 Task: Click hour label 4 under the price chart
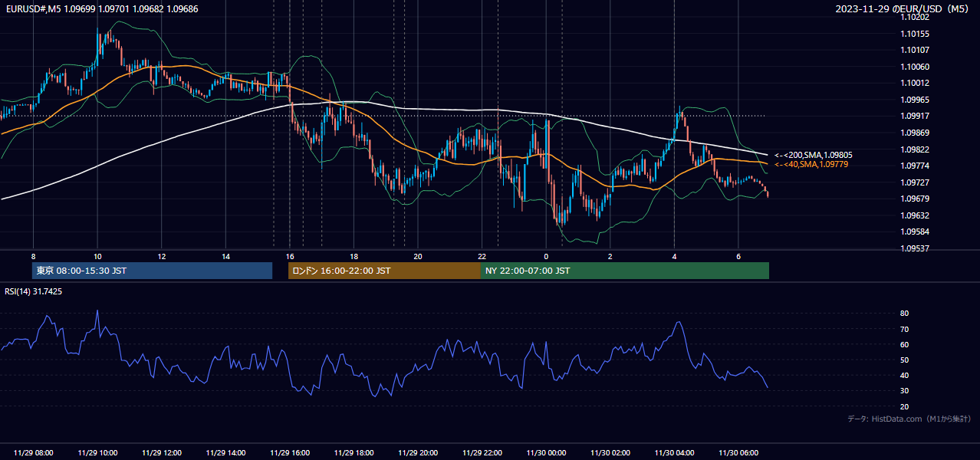pos(674,256)
